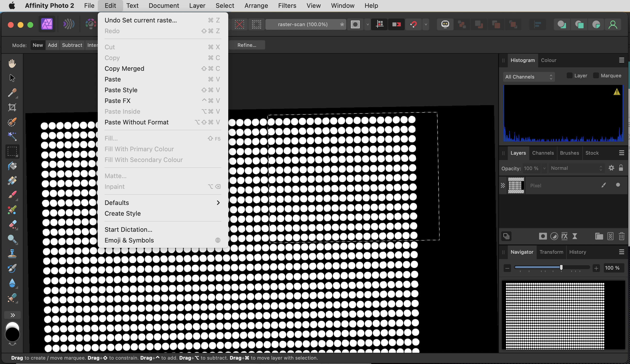Open layer effects (FX) dialog
Screen dimensions: 630x364
pyautogui.click(x=565, y=236)
